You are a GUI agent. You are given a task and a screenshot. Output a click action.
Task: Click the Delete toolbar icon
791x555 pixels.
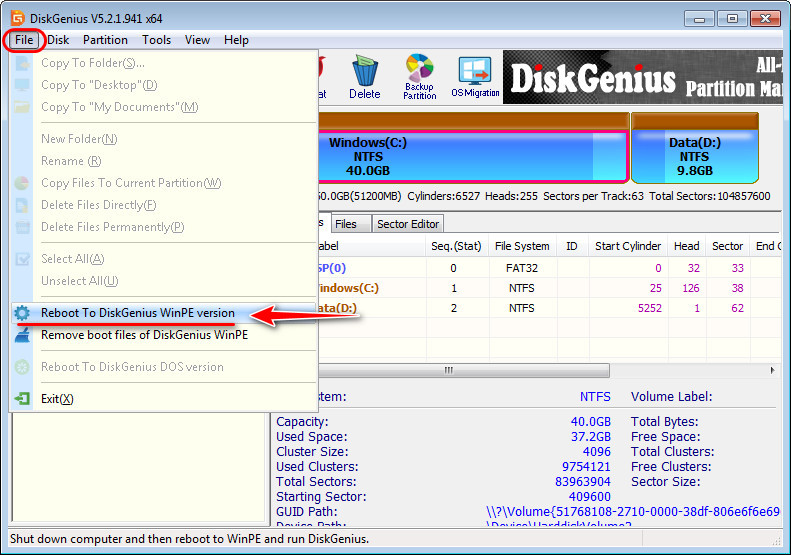(365, 77)
